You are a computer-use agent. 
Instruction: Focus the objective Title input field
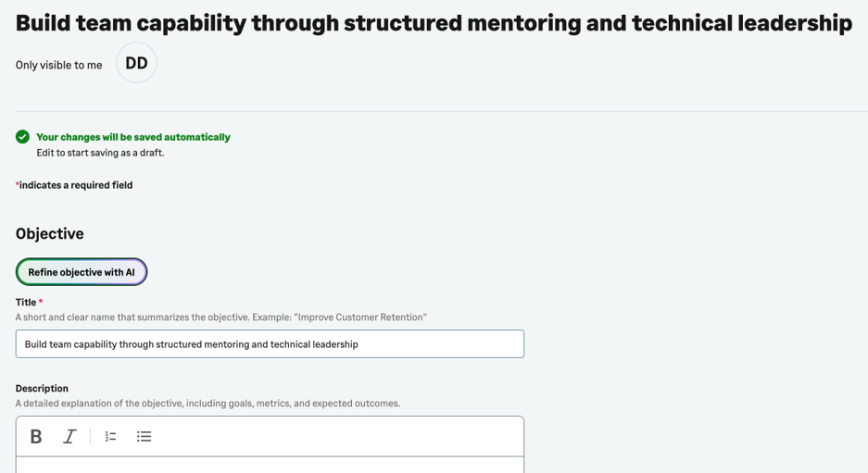tap(270, 344)
